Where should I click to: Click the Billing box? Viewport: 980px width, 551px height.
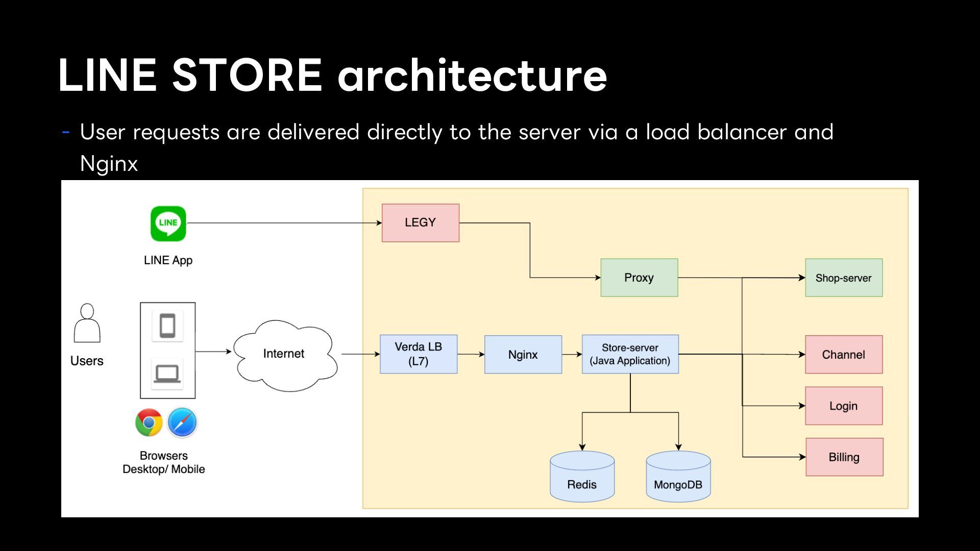844,457
